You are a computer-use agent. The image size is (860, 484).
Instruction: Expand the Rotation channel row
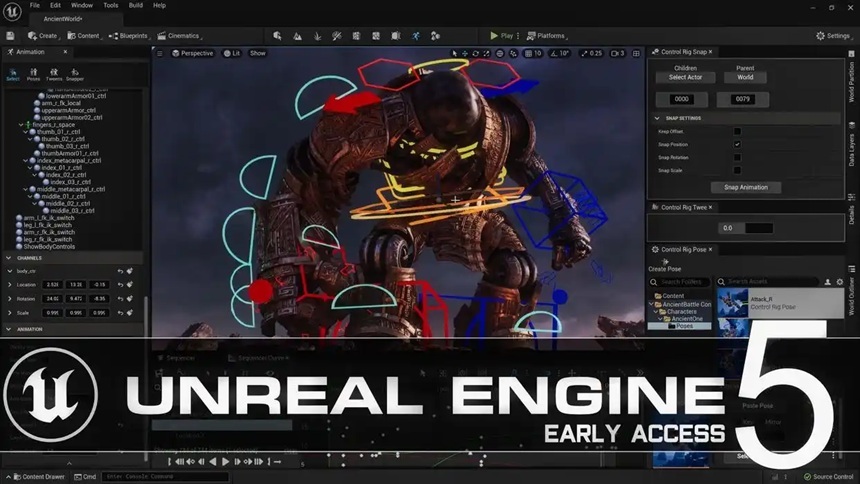point(9,299)
